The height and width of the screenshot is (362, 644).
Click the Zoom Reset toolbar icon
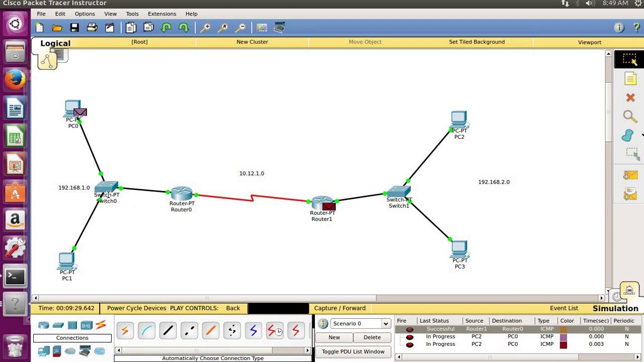click(223, 27)
